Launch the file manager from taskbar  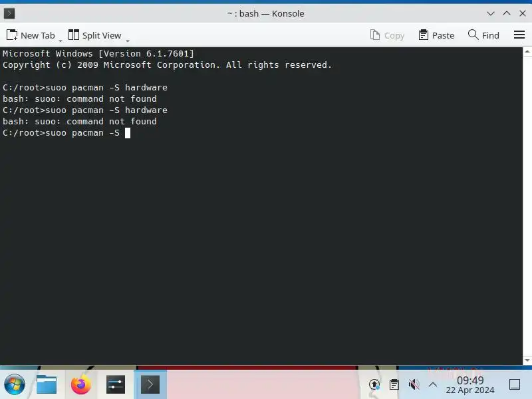tap(47, 385)
